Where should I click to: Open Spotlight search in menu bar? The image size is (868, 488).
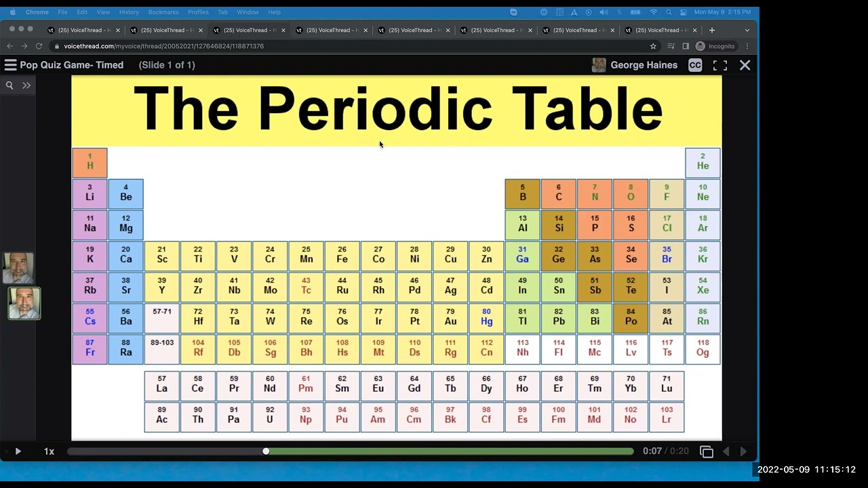(669, 12)
